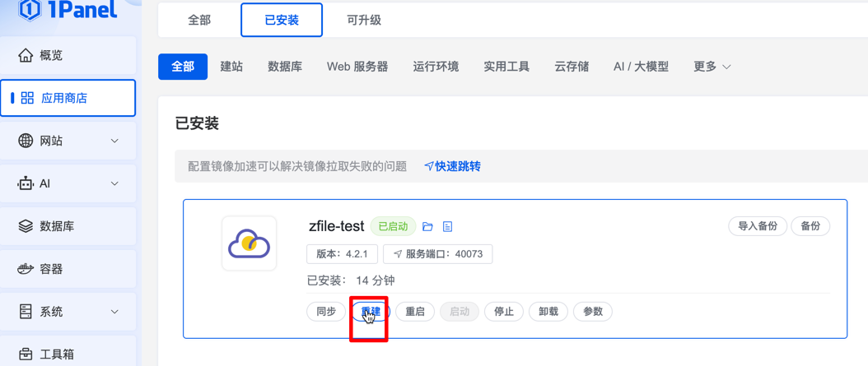Click the 数据库 stack icon in sidebar
Image resolution: width=868 pixels, height=366 pixels.
(26, 226)
